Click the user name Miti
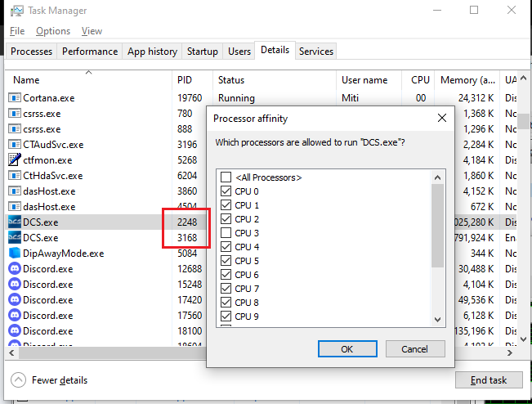 click(x=350, y=98)
